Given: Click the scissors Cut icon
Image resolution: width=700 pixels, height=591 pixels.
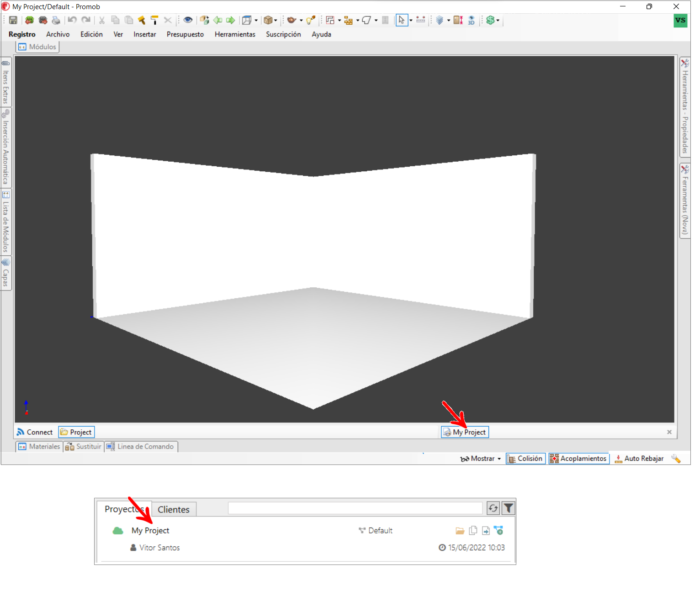Looking at the screenshot, I should coord(102,20).
